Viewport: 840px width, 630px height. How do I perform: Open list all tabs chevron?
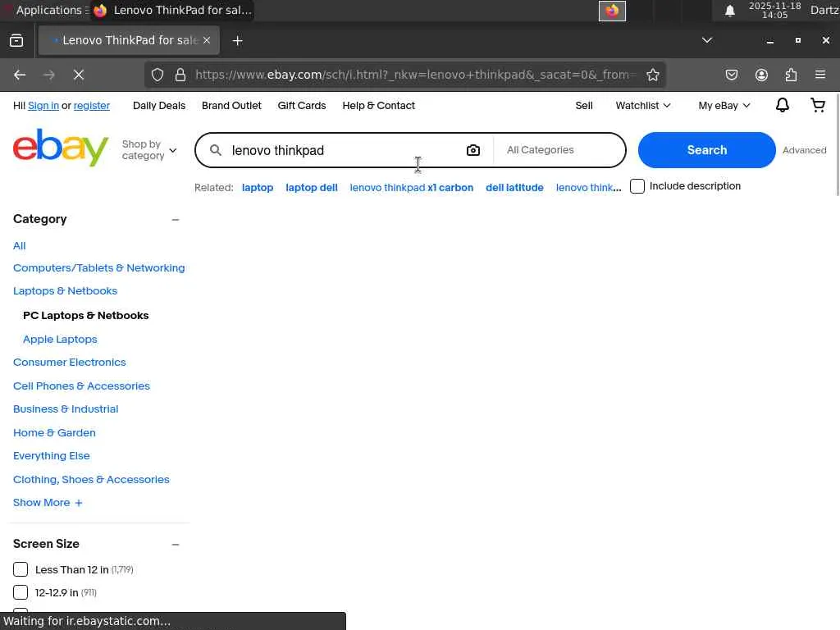coord(707,40)
